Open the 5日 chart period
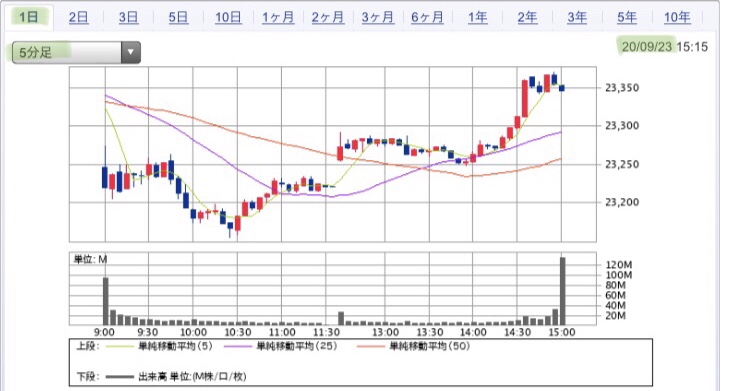731x391 pixels. click(178, 18)
